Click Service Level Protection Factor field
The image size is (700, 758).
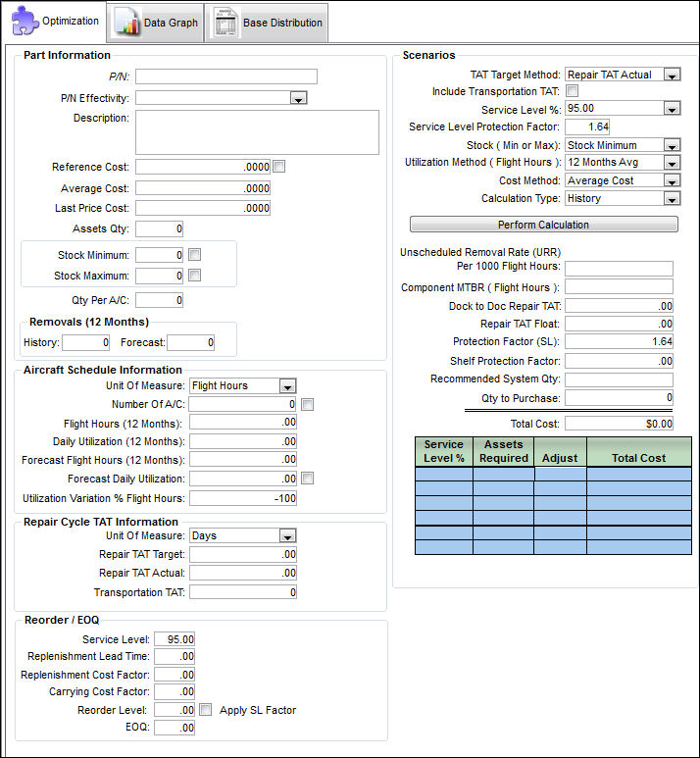coord(587,127)
